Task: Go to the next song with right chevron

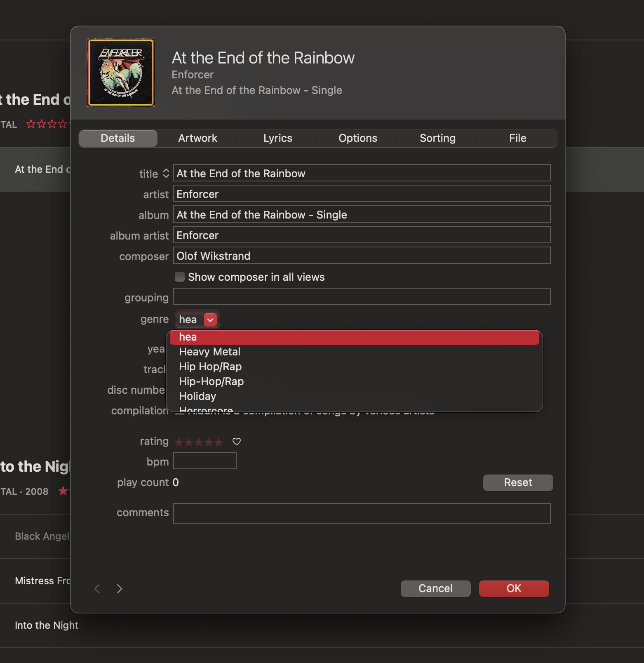Action: (x=120, y=589)
